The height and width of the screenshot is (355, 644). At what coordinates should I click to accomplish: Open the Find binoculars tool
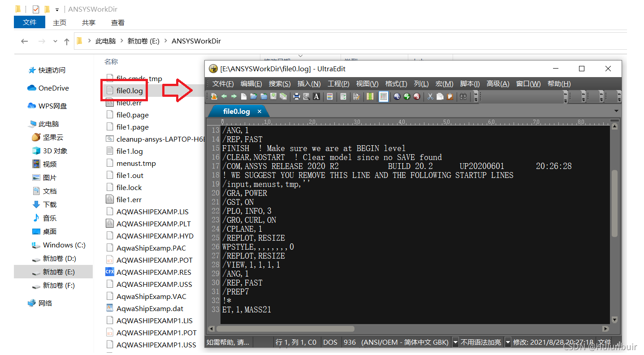point(463,96)
